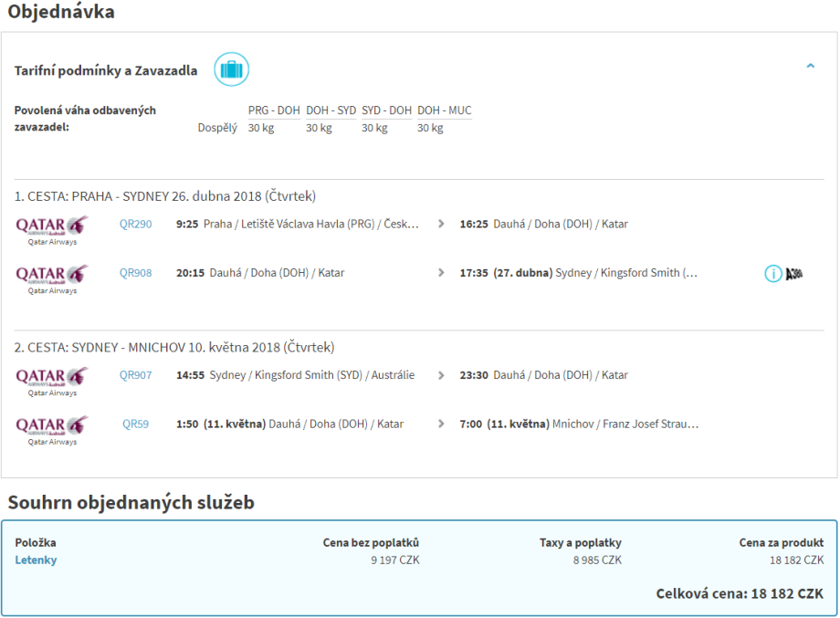Click the 1. CESTA: PRAHA - SYDNEY heading
The width and height of the screenshot is (840, 618).
tap(165, 196)
